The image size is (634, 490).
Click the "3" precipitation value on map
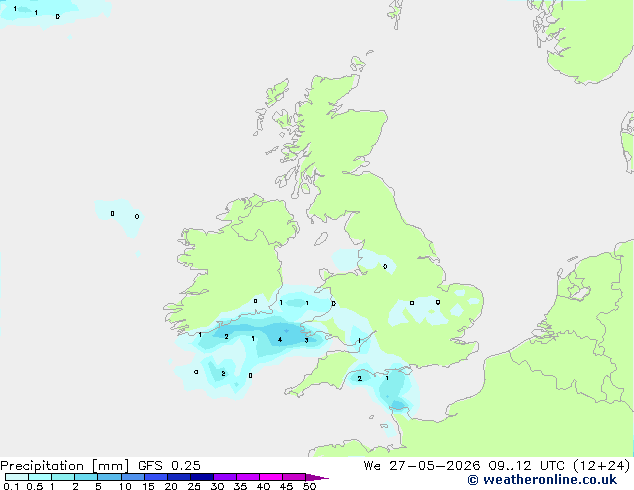[x=306, y=340]
